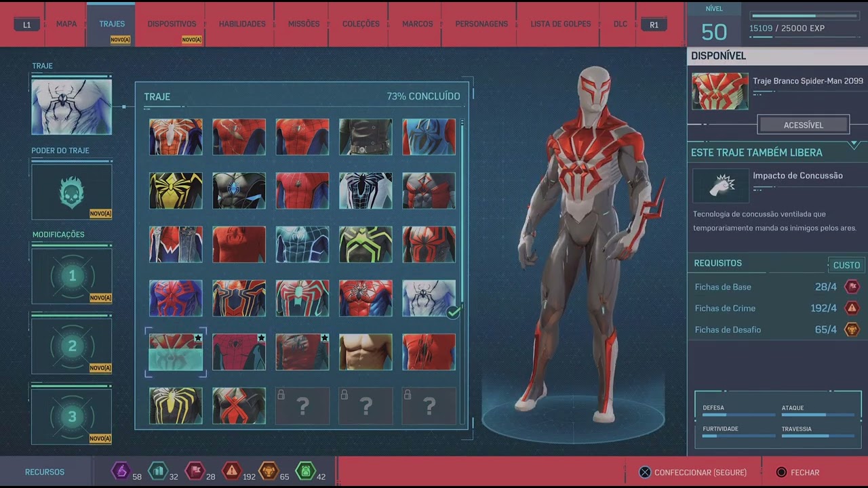Select the dark armored blue-light suit
Screen dimensions: 868x488
pyautogui.click(x=239, y=190)
